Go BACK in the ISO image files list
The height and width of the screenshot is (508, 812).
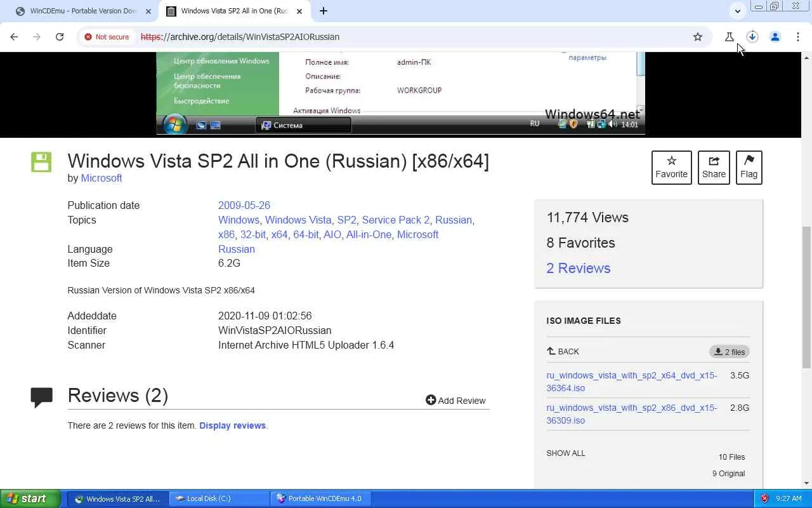click(x=563, y=351)
